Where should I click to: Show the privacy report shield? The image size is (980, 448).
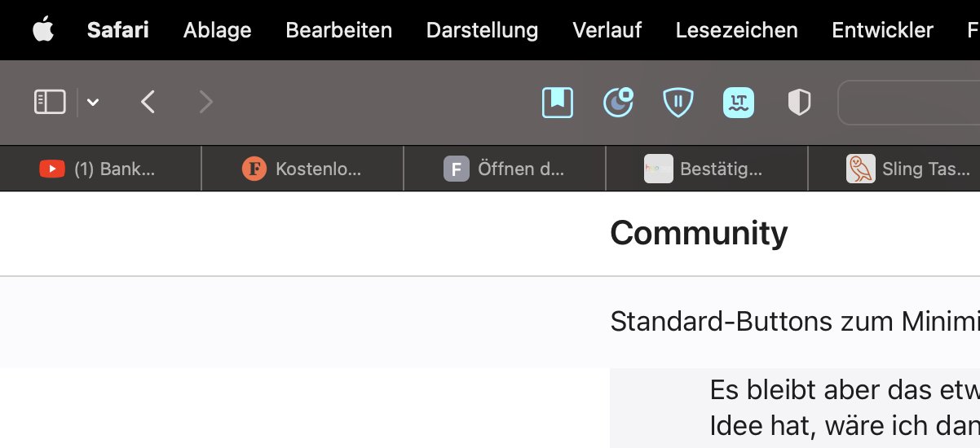point(799,102)
